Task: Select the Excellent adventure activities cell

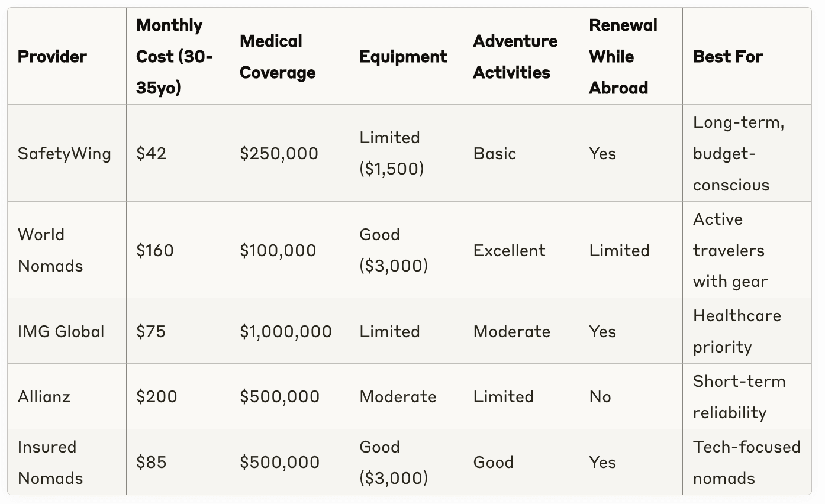Action: [x=509, y=250]
